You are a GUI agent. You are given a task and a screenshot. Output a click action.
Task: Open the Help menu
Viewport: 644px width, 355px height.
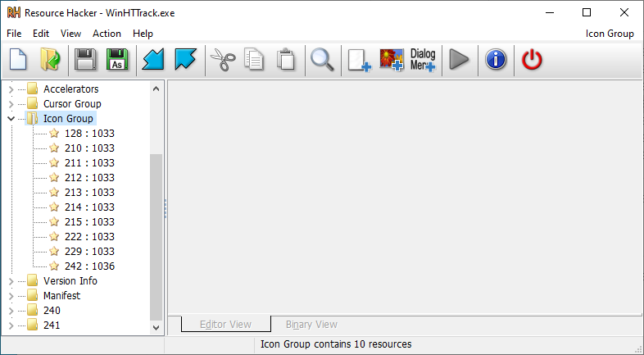click(x=143, y=34)
